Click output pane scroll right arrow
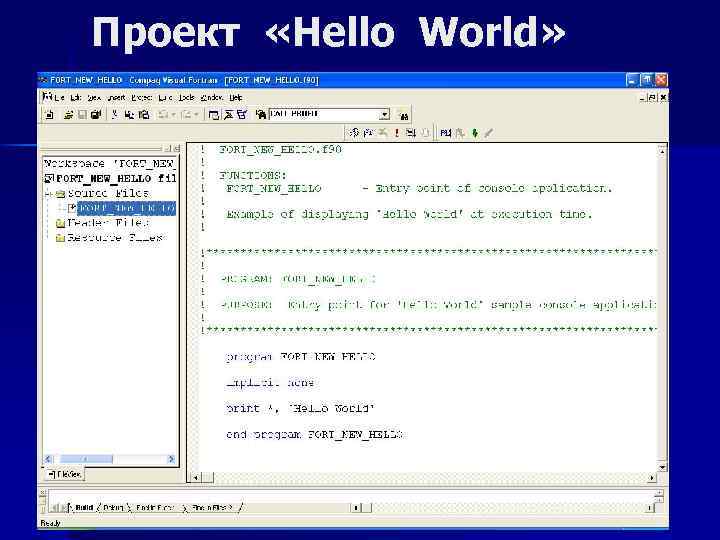 coord(650,508)
